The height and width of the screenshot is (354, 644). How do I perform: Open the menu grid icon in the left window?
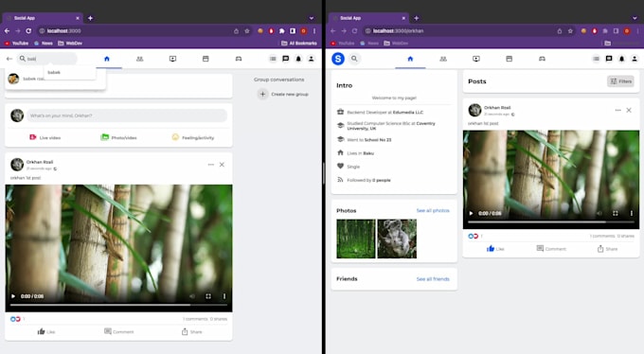click(x=273, y=59)
